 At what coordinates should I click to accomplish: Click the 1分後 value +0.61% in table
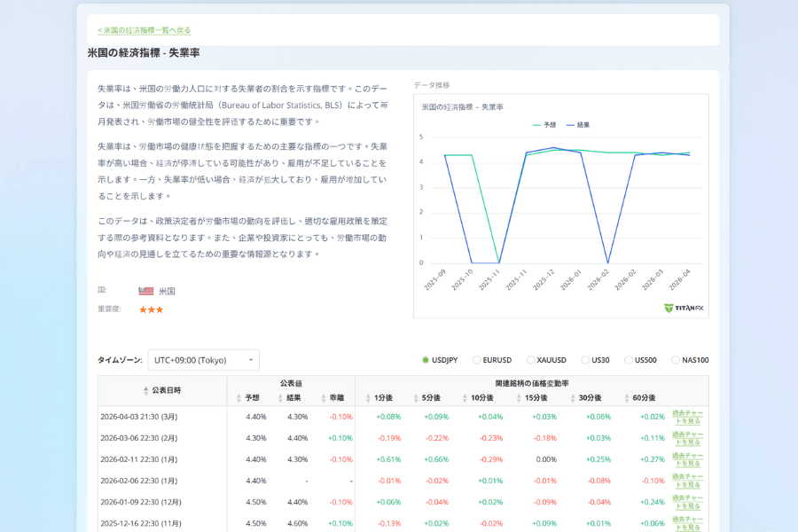[x=388, y=459]
